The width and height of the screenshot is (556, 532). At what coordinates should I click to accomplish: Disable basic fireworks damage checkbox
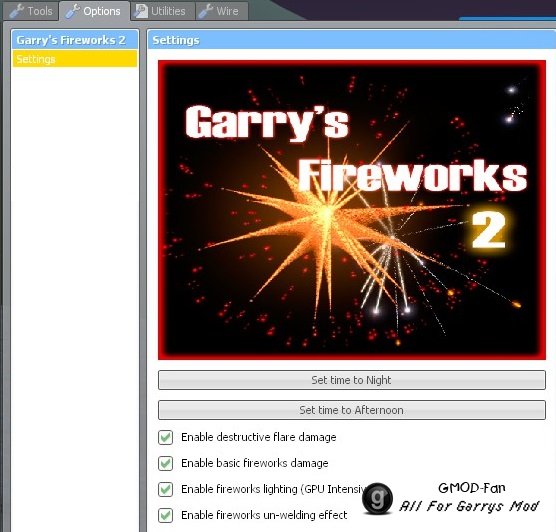[x=166, y=463]
